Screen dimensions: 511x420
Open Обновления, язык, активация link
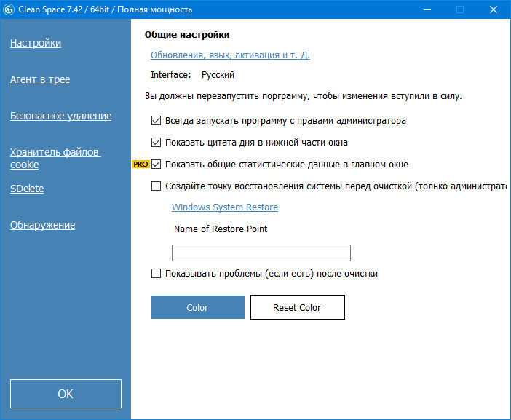coord(230,55)
